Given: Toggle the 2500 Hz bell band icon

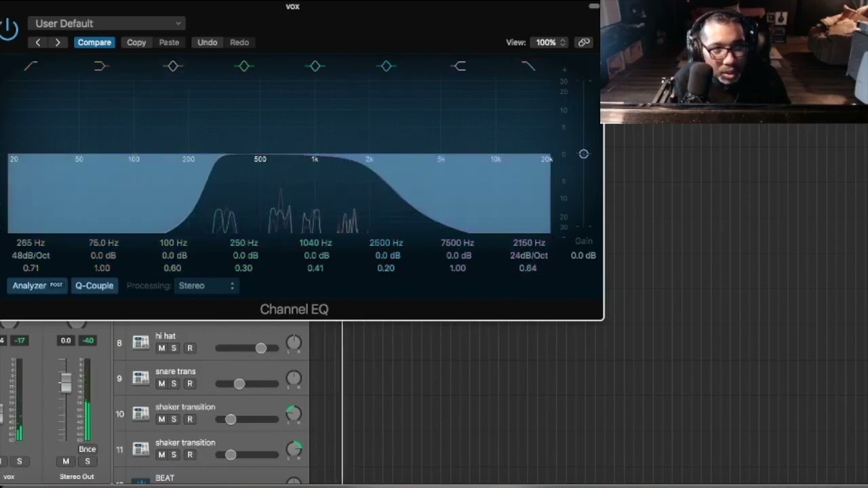Looking at the screenshot, I should coord(386,66).
